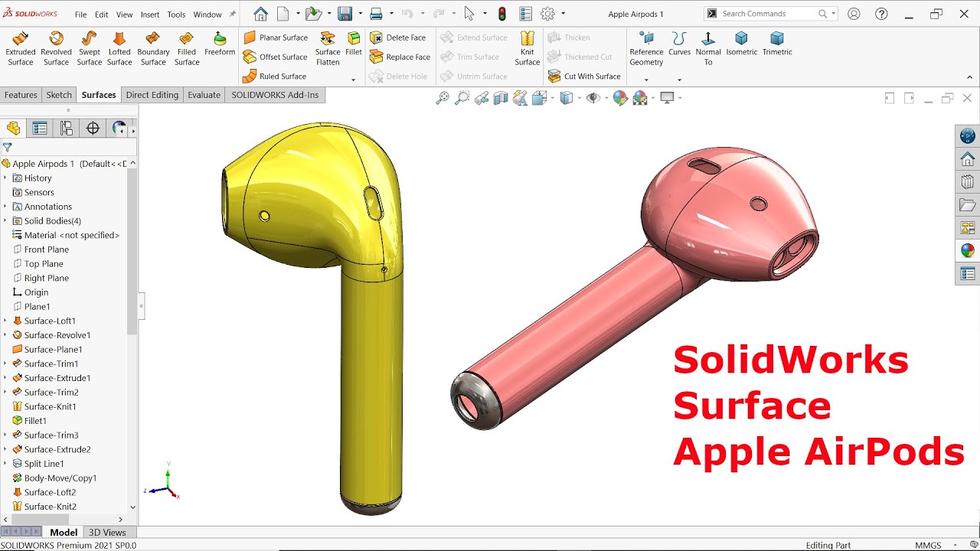Click the Save icon
Image resolution: width=980 pixels, height=551 pixels.
tap(345, 14)
